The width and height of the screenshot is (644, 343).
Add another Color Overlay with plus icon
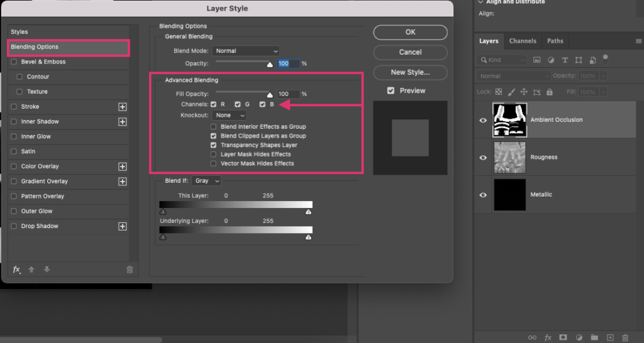(123, 166)
